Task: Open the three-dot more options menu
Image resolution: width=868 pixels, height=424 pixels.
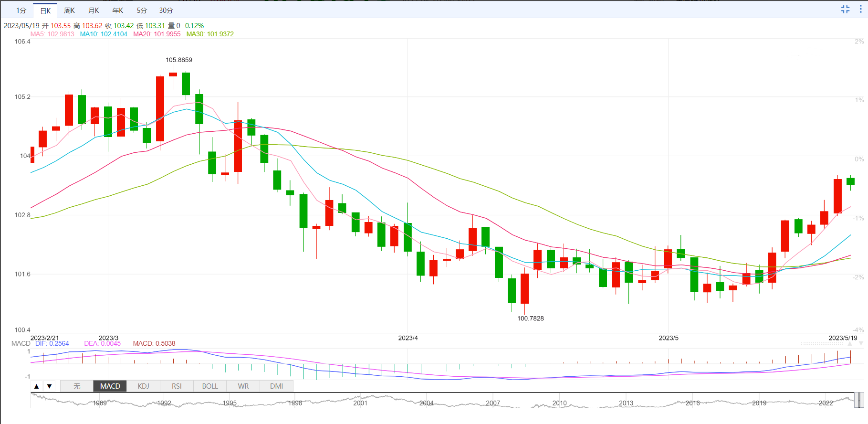Action: (860, 9)
